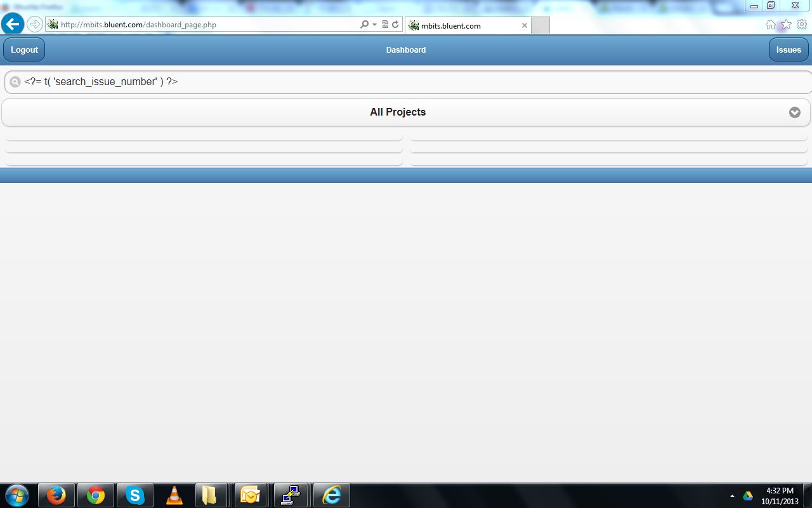Open browser Tools gear icon
The width and height of the screenshot is (812, 508).
(802, 24)
